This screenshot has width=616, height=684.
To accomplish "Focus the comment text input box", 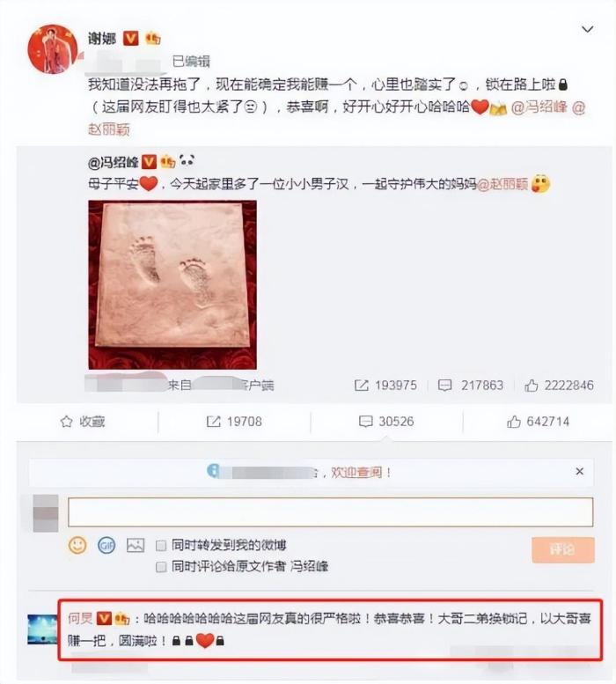I will pos(331,511).
